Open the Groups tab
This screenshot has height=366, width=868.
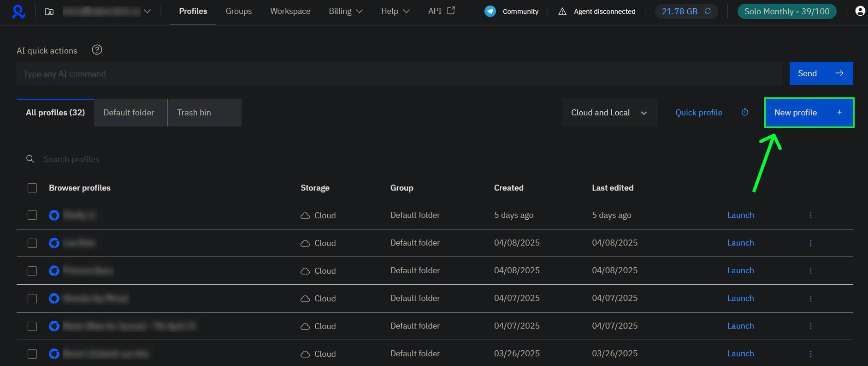(238, 11)
